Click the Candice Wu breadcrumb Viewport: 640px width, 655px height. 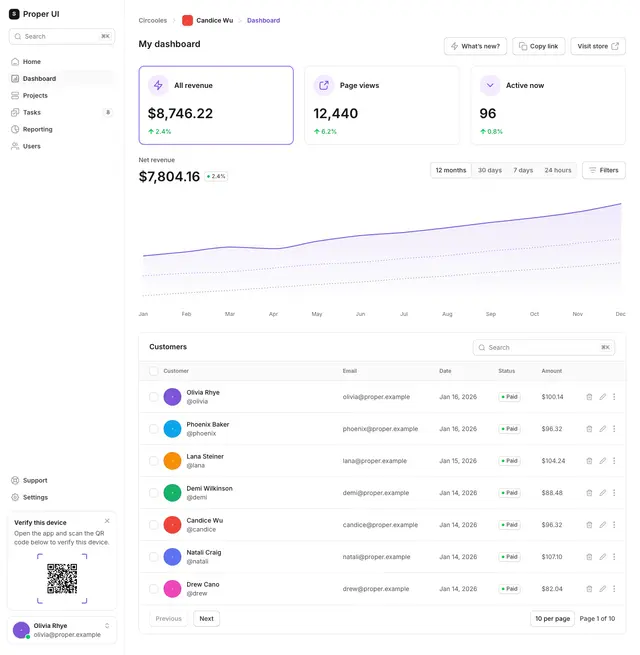[x=208, y=20]
